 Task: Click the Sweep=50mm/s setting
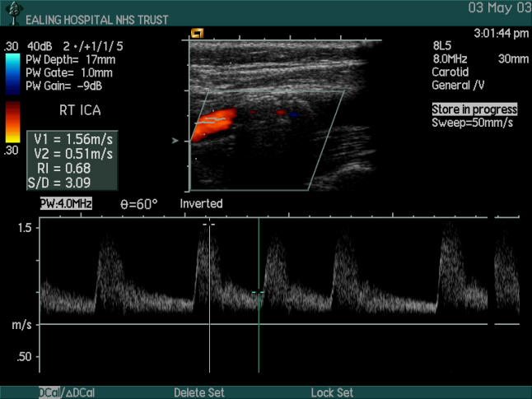coord(472,123)
